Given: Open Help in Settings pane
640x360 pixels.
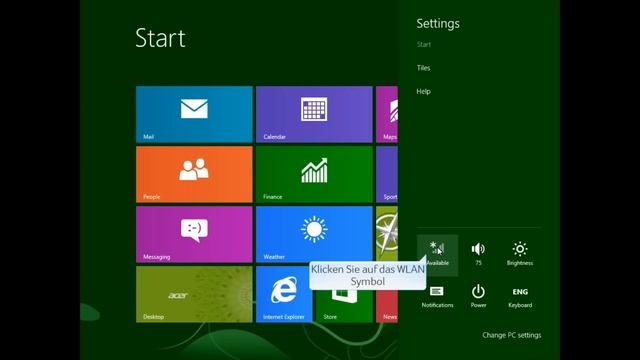Looking at the screenshot, I should 424,91.
